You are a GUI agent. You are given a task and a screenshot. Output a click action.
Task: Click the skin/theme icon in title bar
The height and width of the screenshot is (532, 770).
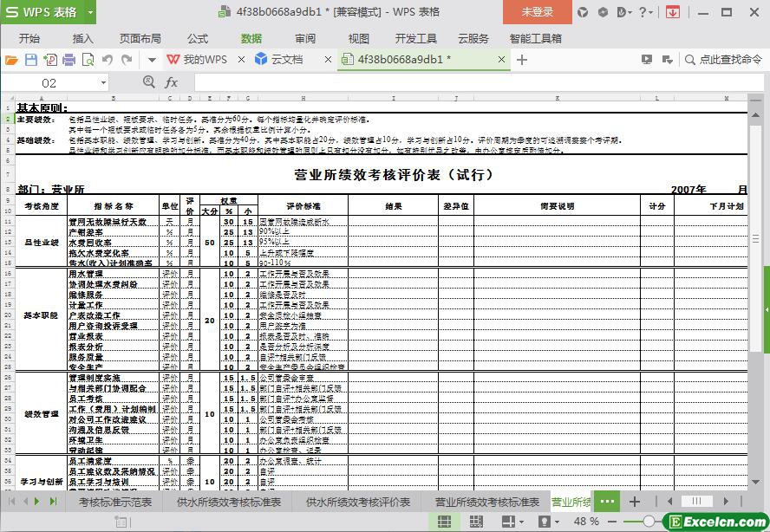(x=583, y=12)
